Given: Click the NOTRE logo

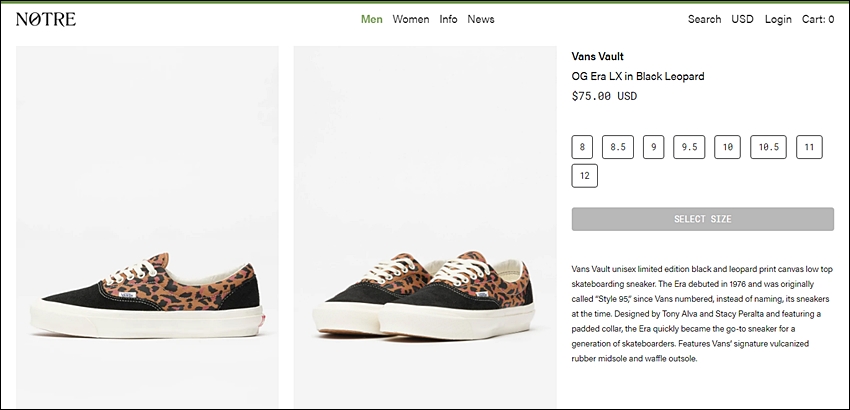Looking at the screenshot, I should tap(46, 20).
